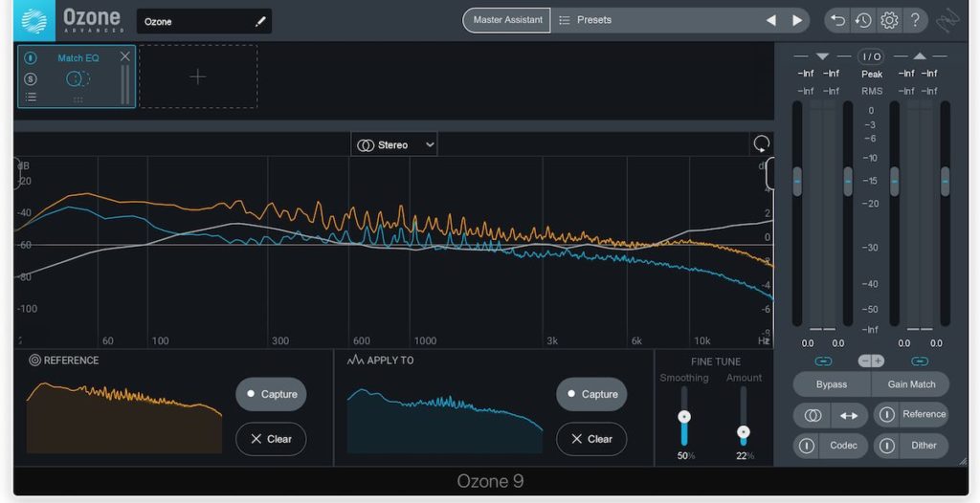Click the Undo arrow icon

pos(838,21)
